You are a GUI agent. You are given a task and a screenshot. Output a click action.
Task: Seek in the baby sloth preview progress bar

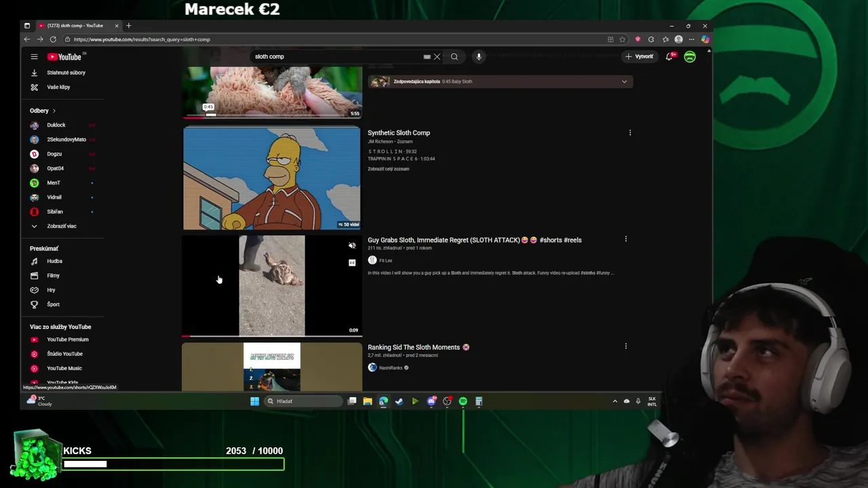tap(271, 117)
